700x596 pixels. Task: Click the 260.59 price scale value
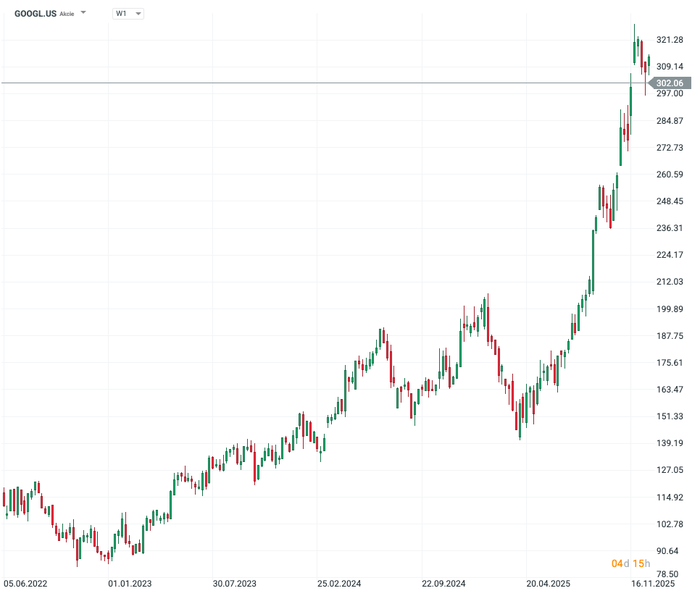(x=670, y=175)
